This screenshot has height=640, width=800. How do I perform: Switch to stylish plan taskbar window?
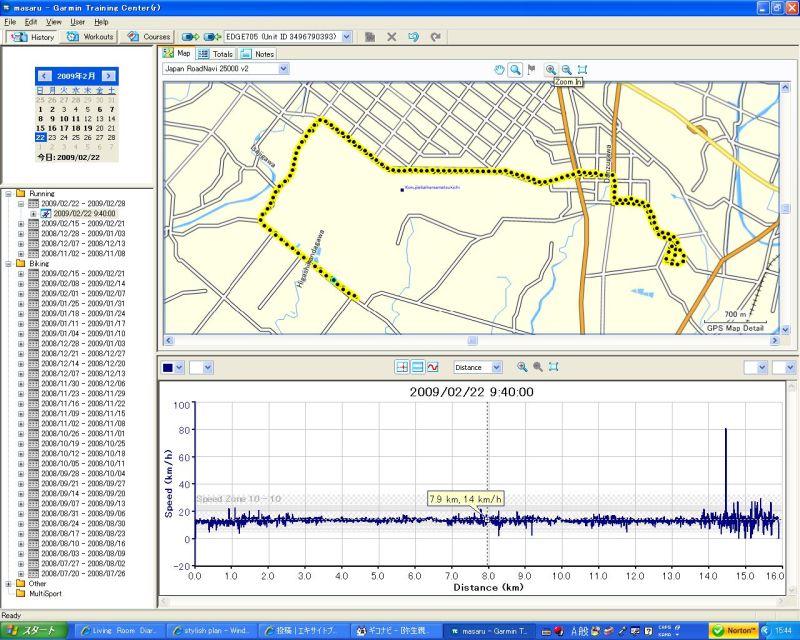pyautogui.click(x=212, y=631)
